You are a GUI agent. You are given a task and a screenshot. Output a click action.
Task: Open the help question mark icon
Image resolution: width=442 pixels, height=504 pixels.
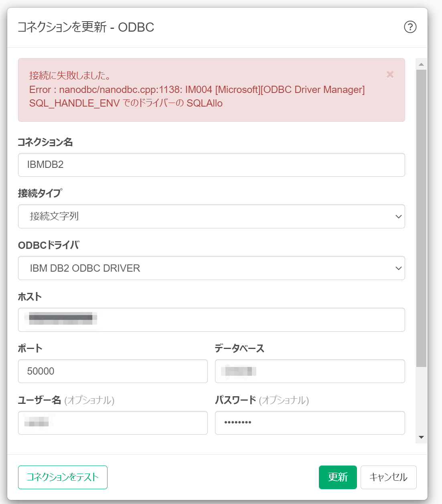pos(410,27)
